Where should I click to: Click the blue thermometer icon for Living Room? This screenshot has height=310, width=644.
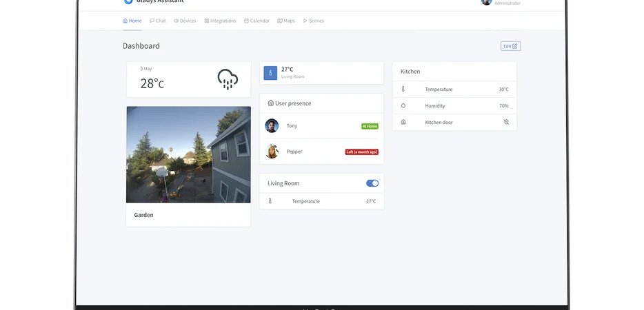(271, 72)
